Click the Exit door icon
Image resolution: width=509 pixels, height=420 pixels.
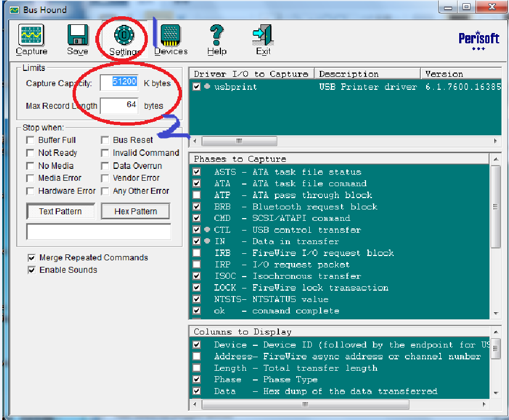(x=263, y=40)
